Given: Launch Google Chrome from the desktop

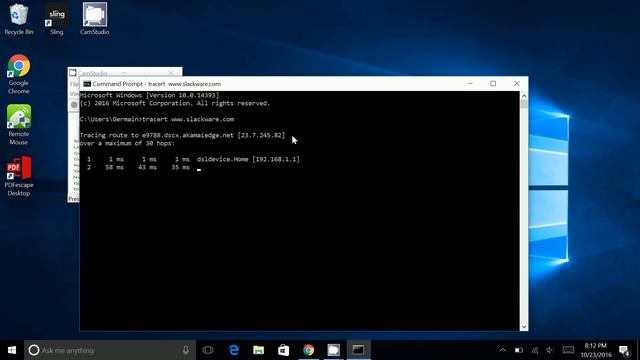Looking at the screenshot, I should coord(18,74).
